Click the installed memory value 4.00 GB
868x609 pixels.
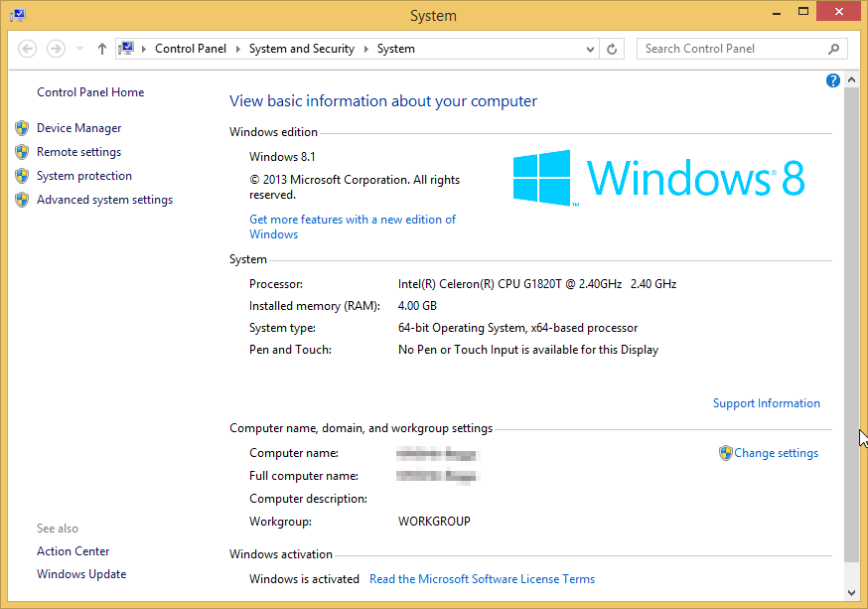417,306
